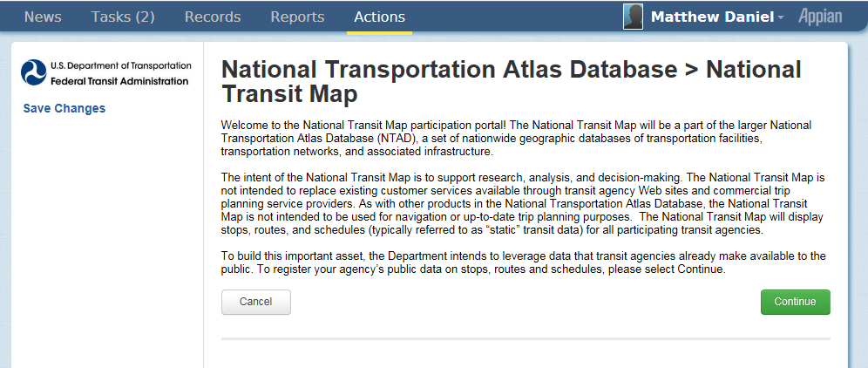
Task: Click the Matthew Daniel user name
Action: coord(711,17)
